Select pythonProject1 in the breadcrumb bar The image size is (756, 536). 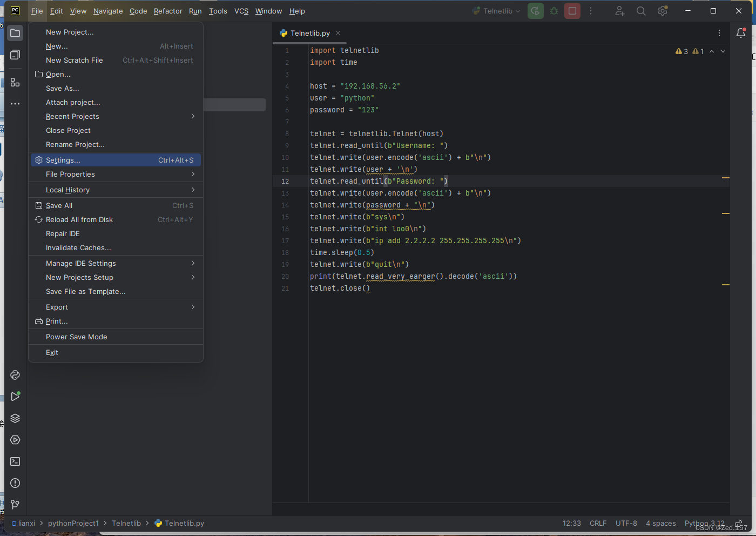pyautogui.click(x=73, y=523)
